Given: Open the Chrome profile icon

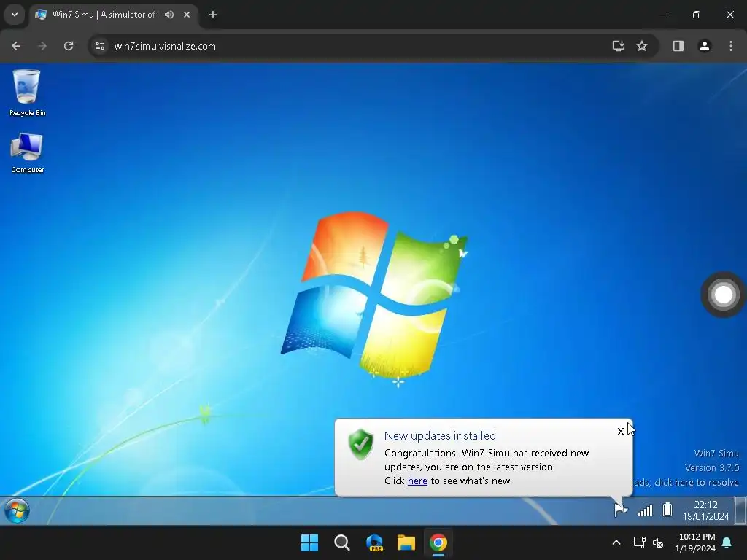Looking at the screenshot, I should [x=705, y=46].
